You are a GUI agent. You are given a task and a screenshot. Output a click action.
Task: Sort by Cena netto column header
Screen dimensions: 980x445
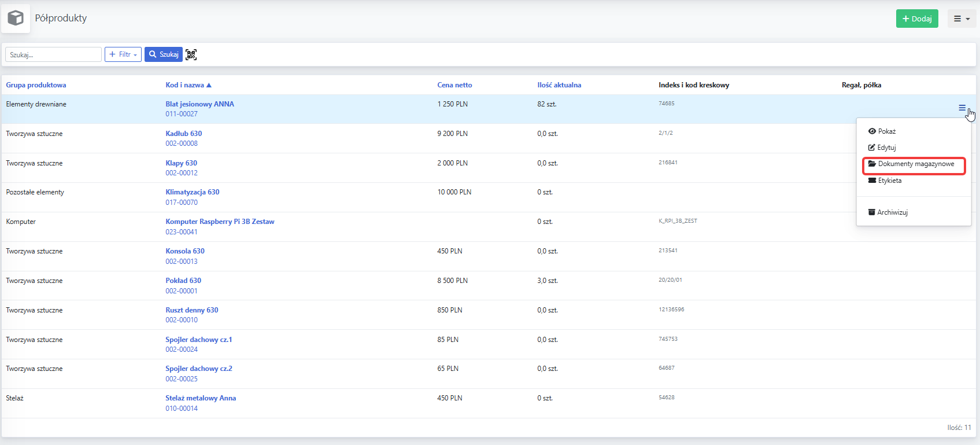pyautogui.click(x=454, y=85)
